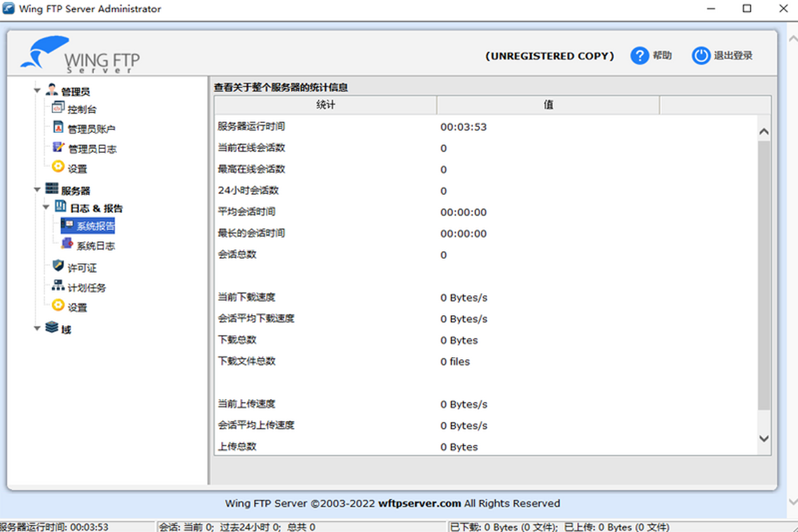The height and width of the screenshot is (532, 798).
Task: Click the statistics list scrollbar up arrow
Action: 763,132
